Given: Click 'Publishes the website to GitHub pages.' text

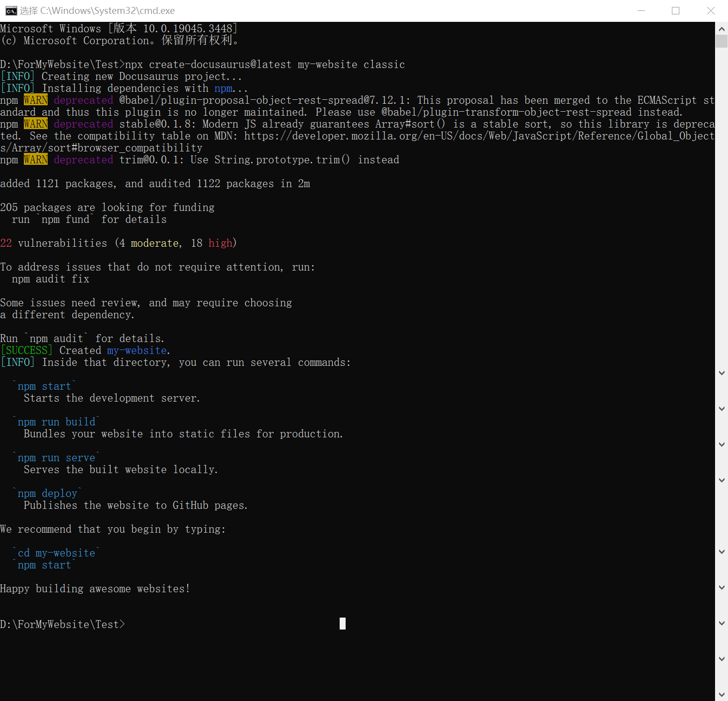Looking at the screenshot, I should [x=136, y=505].
